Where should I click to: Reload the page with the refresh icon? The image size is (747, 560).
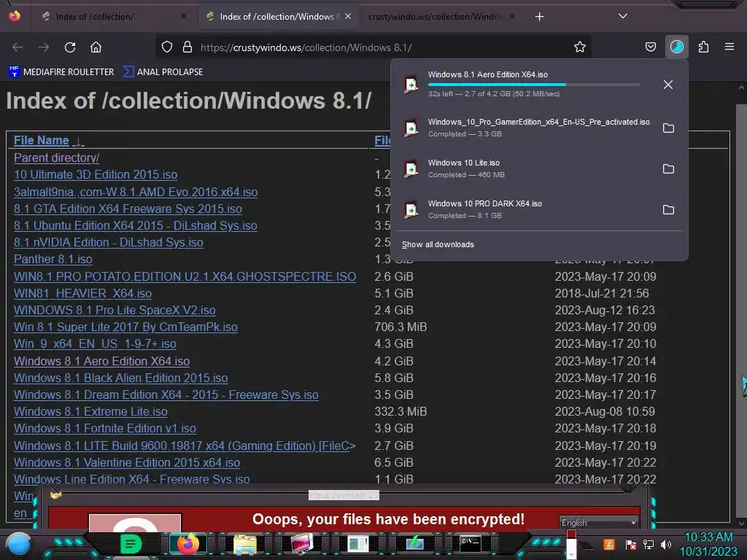(70, 47)
